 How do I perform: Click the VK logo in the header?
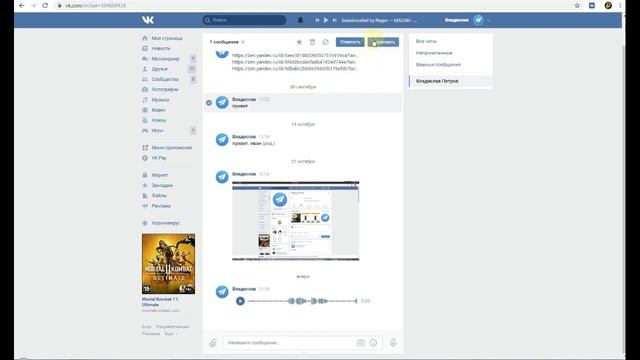[148, 20]
